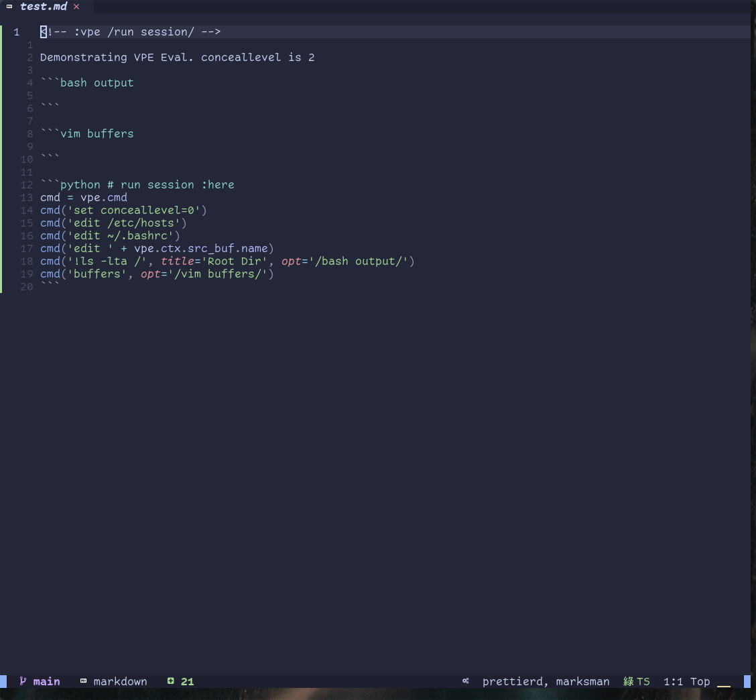Click the python # run session :here line

click(137, 185)
